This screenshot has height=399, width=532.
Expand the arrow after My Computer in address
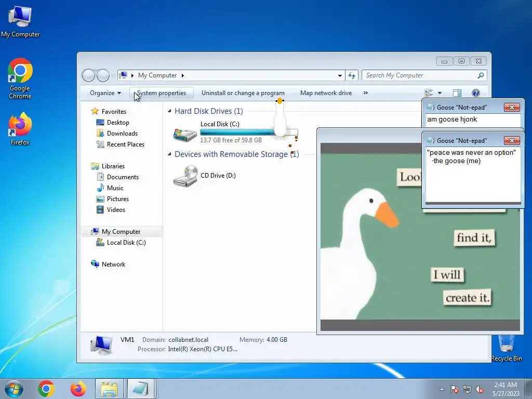182,75
